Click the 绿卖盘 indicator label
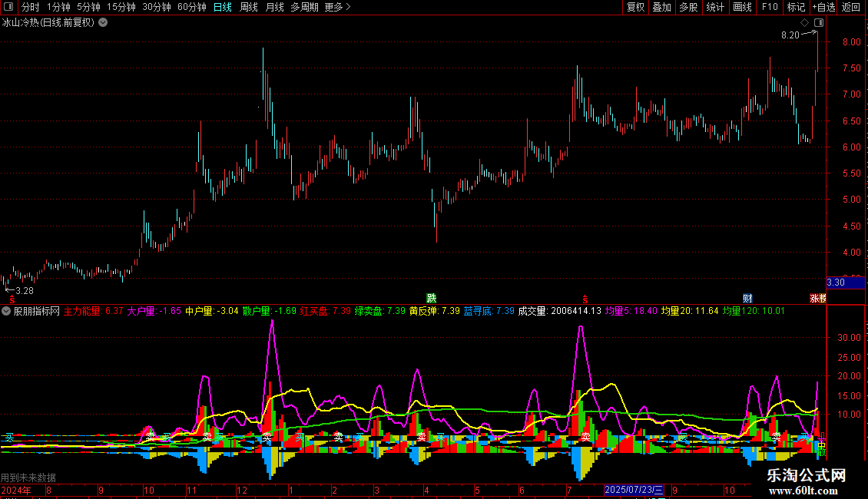This screenshot has height=499, width=868. 379,311
